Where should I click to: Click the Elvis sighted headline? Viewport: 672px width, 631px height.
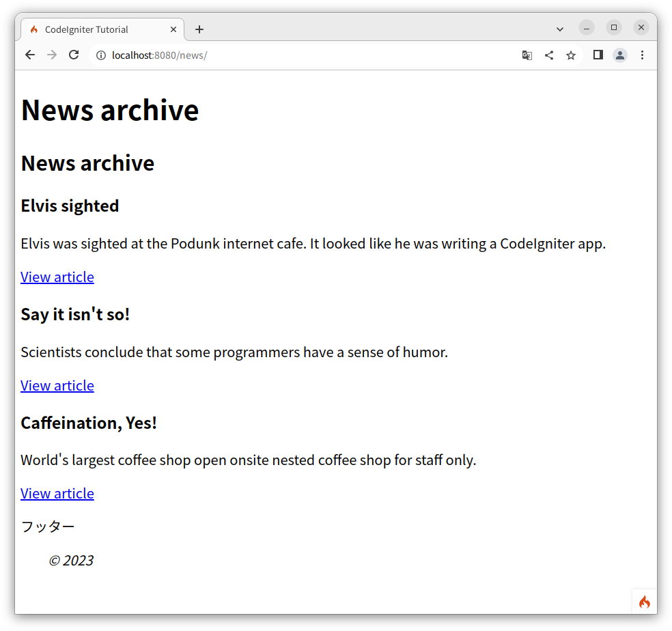coord(70,206)
